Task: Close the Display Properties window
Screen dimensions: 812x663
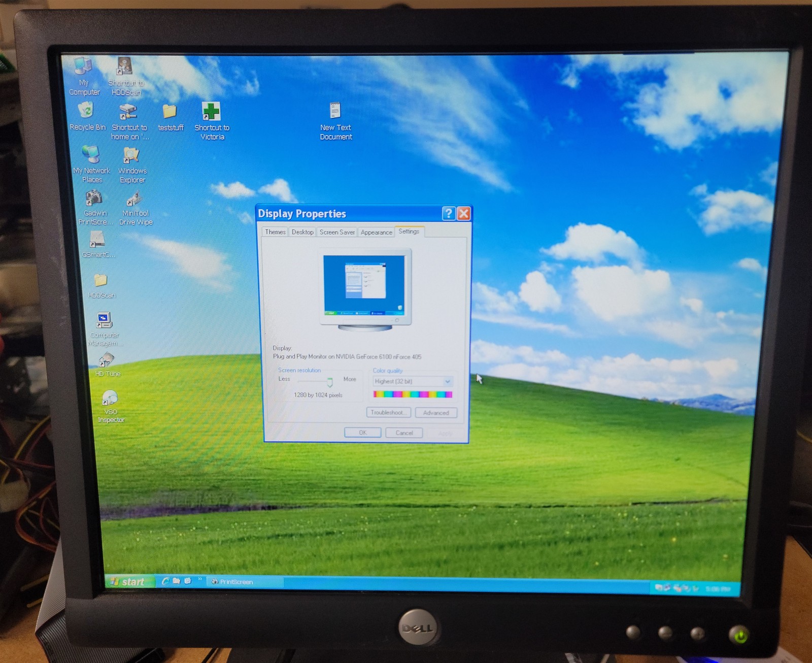Action: [x=463, y=213]
